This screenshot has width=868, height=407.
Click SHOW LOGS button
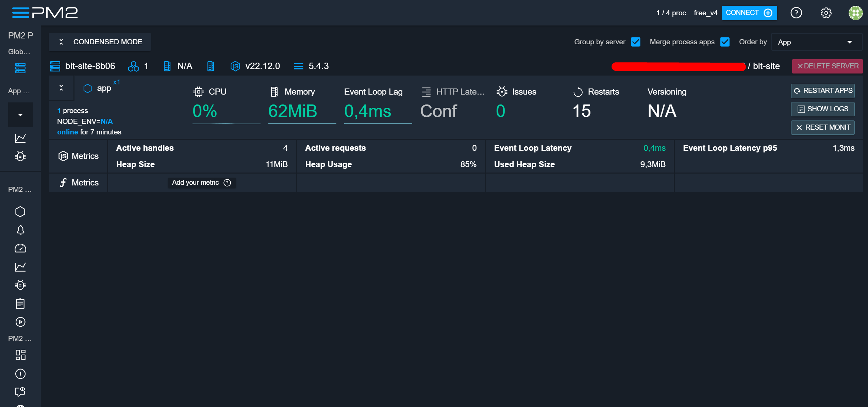[823, 109]
